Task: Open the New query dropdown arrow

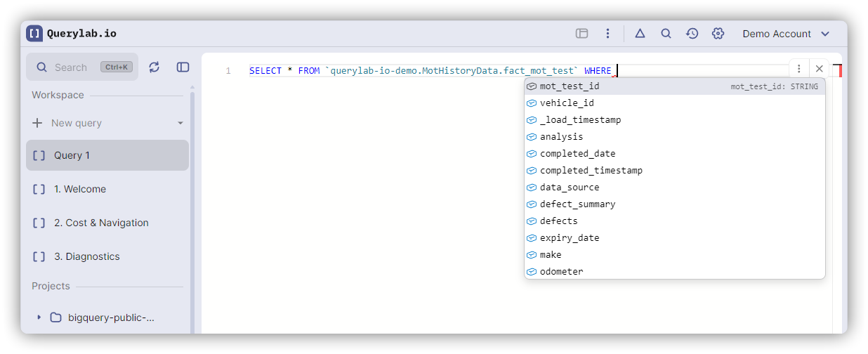Action: (x=180, y=123)
